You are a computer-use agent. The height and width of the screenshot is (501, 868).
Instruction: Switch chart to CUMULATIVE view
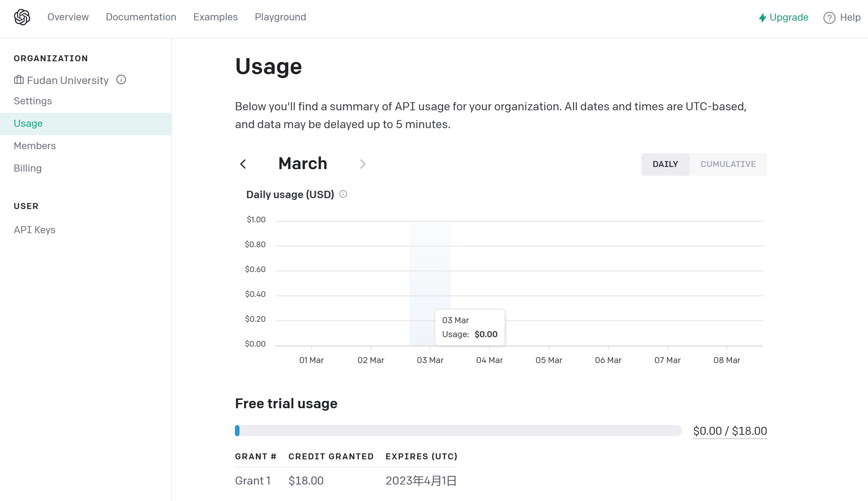pyautogui.click(x=728, y=164)
